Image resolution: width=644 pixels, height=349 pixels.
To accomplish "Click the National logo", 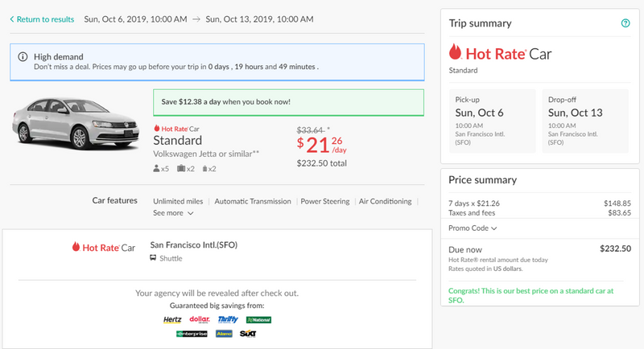I will point(258,320).
